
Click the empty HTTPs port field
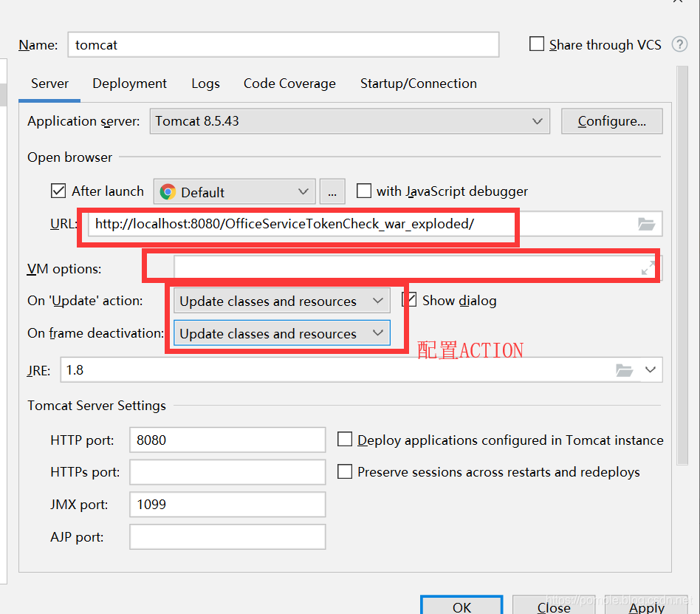(x=227, y=472)
